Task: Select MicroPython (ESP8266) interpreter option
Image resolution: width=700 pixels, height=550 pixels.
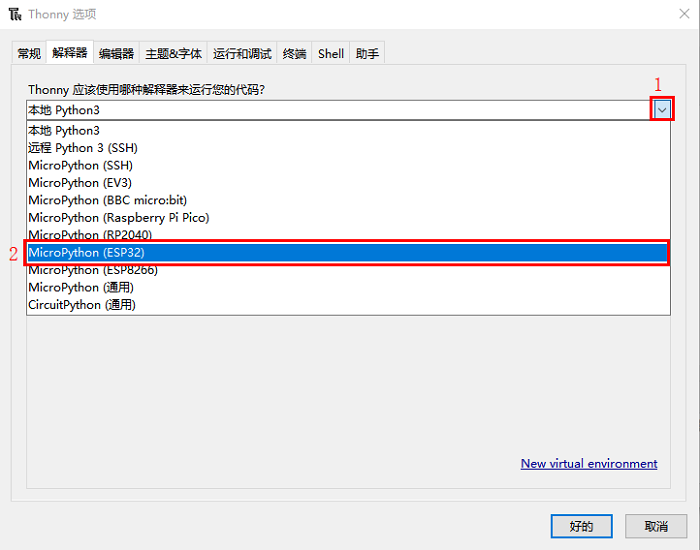Action: (x=93, y=270)
